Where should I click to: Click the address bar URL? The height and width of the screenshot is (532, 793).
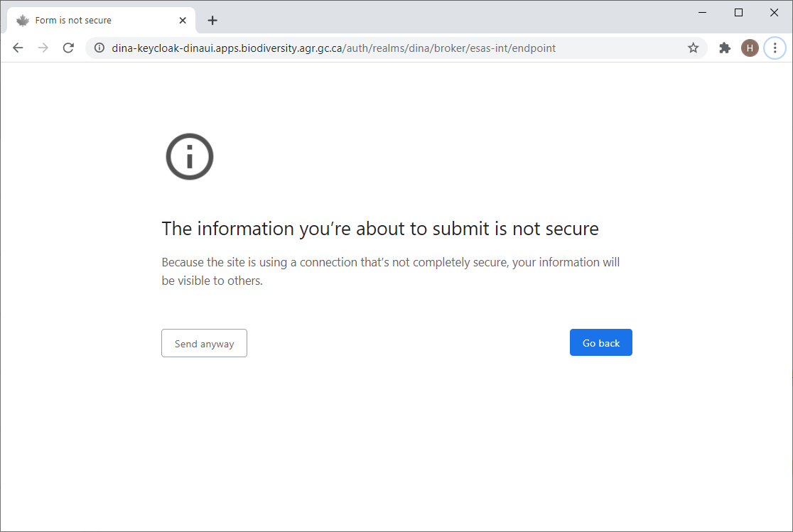pyautogui.click(x=333, y=48)
